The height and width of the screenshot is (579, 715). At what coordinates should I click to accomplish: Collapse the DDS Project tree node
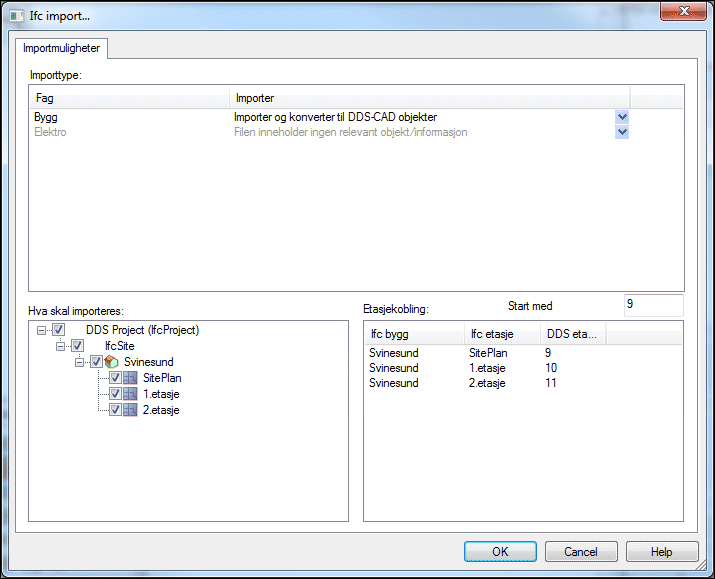click(41, 330)
